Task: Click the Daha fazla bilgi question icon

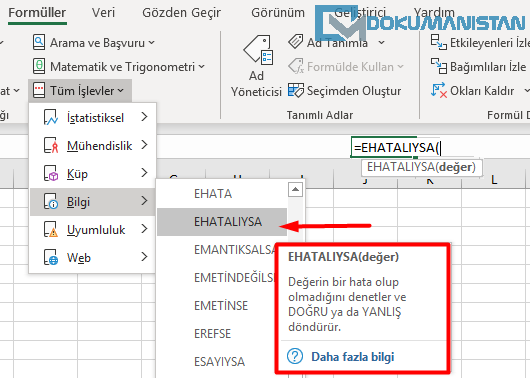Action: click(295, 356)
